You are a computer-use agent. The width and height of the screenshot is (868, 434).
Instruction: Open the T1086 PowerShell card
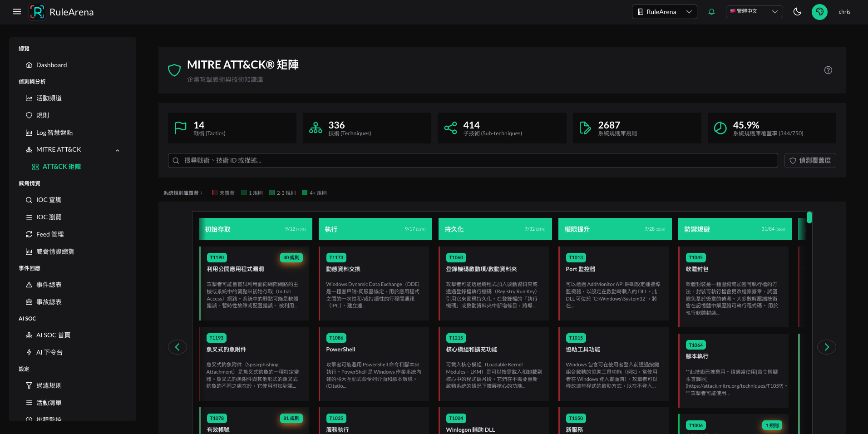[374, 364]
